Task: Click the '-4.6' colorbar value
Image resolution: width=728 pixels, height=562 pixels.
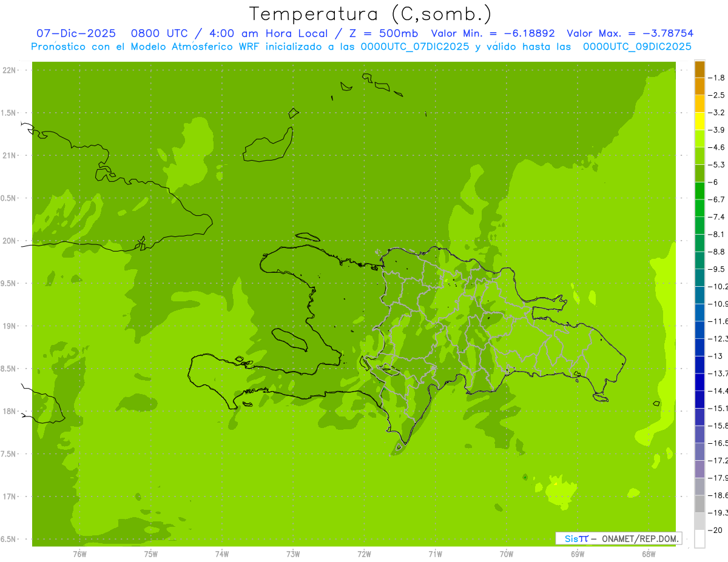Action: tap(716, 147)
